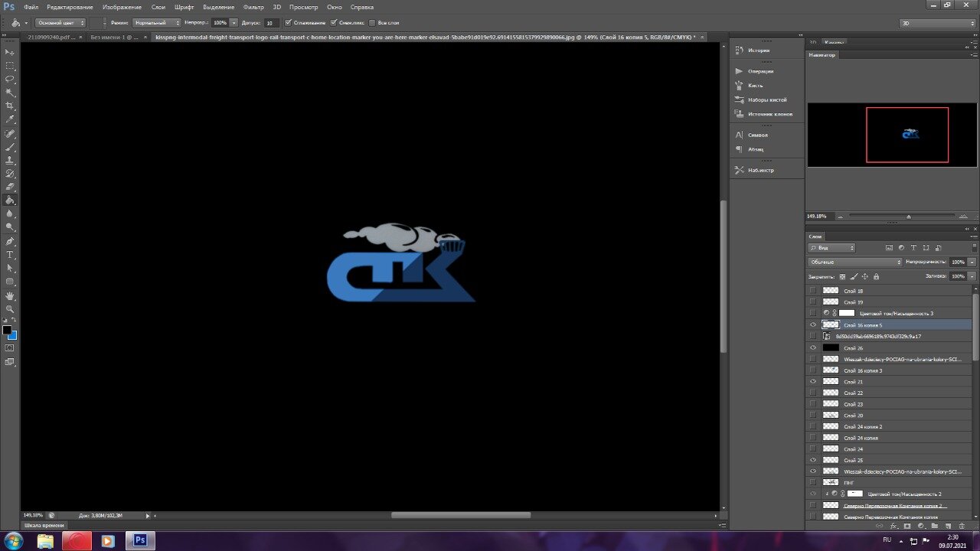980x551 pixels.
Task: Select the Rectangular Marquee tool
Action: click(x=10, y=66)
